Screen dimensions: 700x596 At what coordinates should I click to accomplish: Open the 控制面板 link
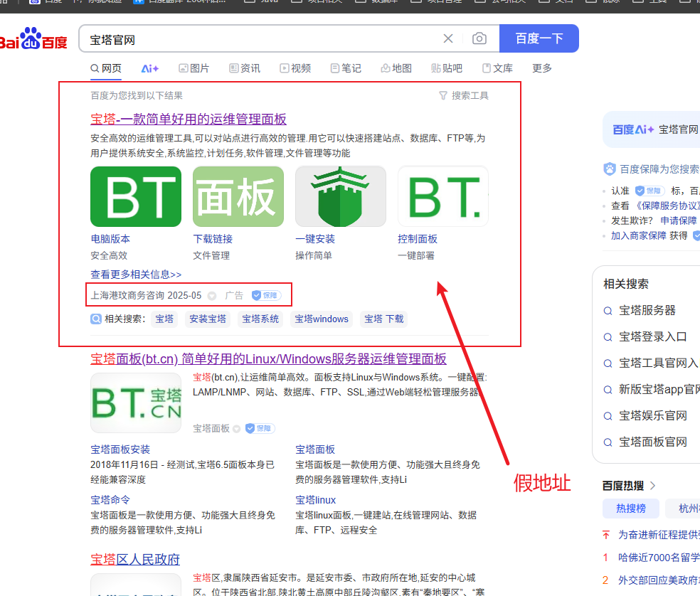pyautogui.click(x=418, y=239)
